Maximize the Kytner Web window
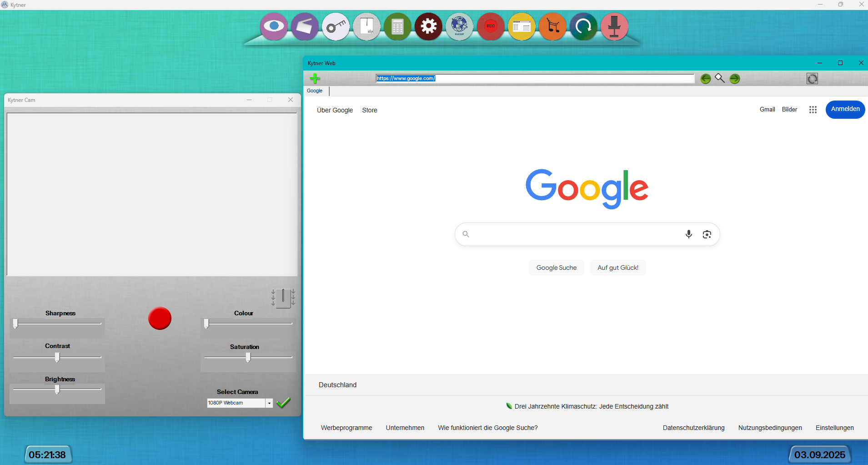The image size is (868, 465). pyautogui.click(x=840, y=63)
